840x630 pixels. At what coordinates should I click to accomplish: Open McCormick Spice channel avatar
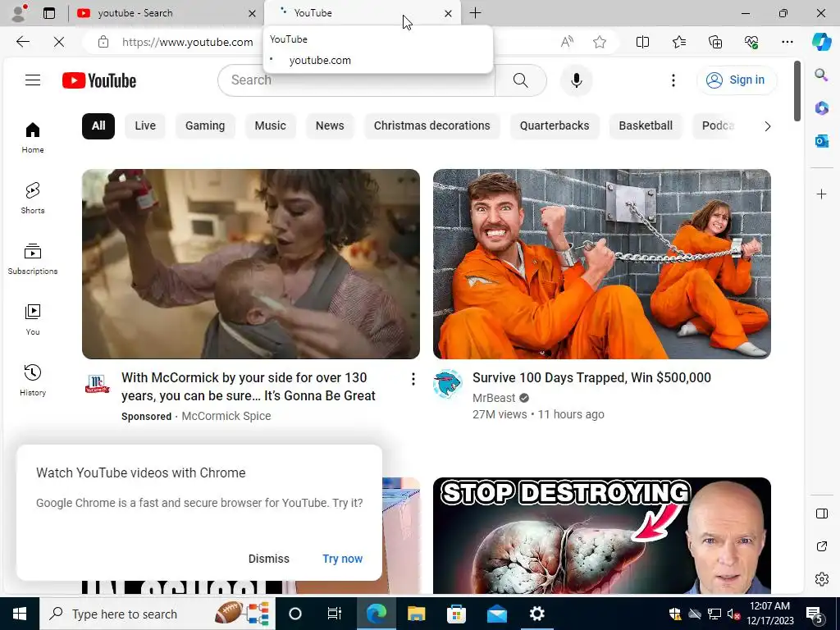click(97, 384)
